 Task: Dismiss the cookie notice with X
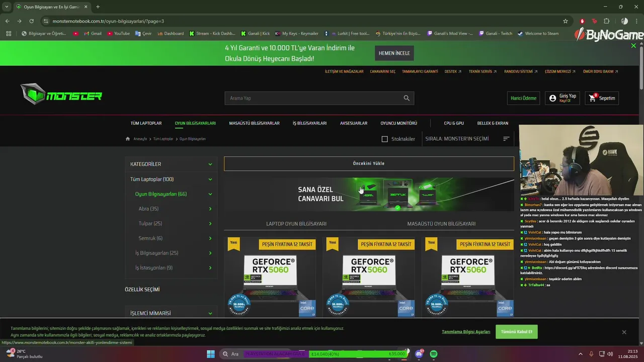tap(624, 332)
